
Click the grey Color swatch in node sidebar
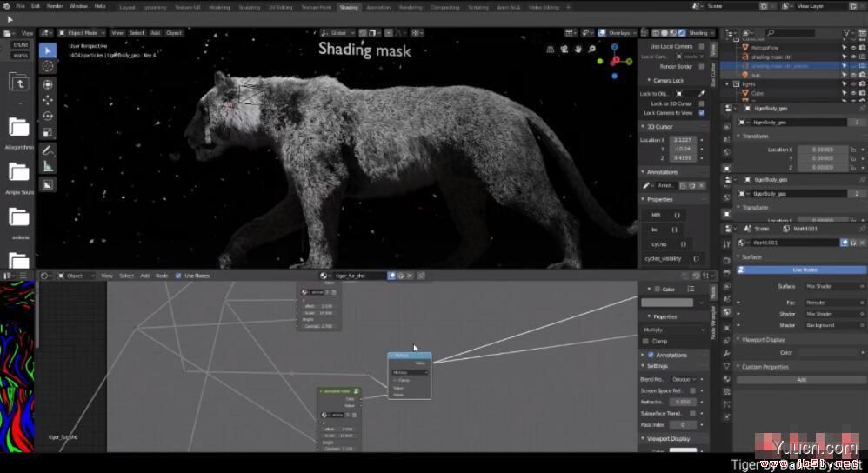click(x=666, y=303)
